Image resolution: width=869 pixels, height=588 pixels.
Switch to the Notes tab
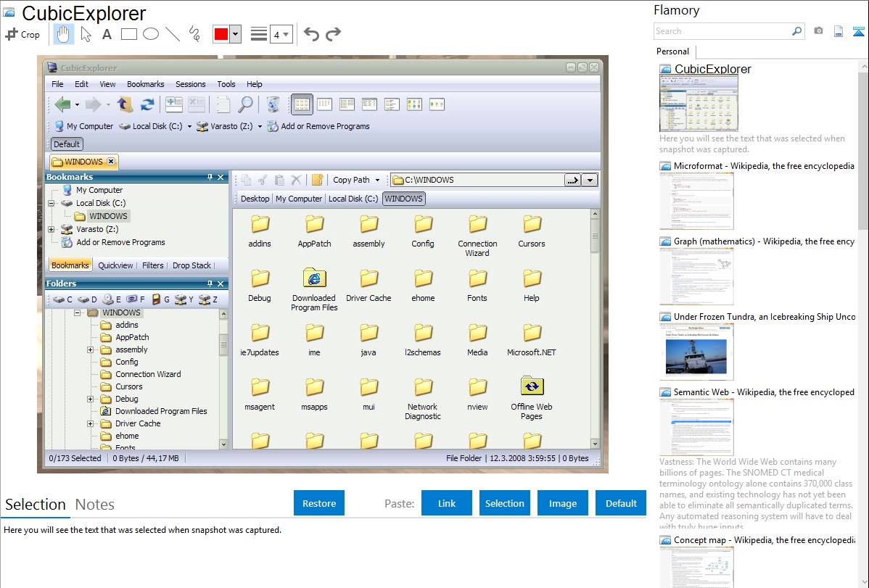tap(95, 505)
